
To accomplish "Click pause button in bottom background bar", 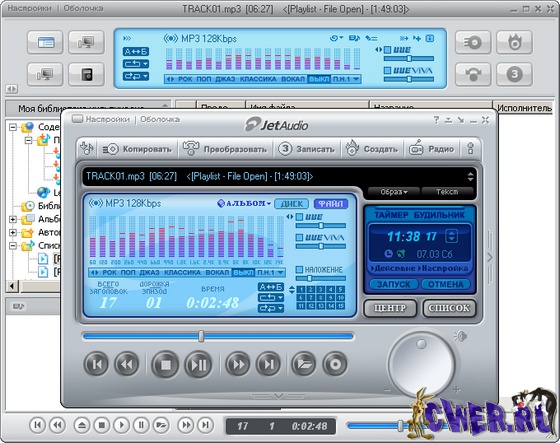I will tap(141, 425).
